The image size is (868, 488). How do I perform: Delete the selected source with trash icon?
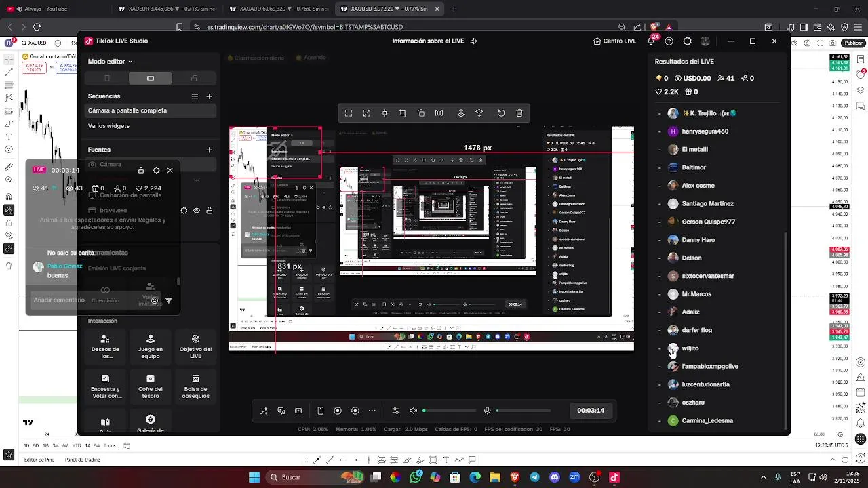tap(519, 113)
